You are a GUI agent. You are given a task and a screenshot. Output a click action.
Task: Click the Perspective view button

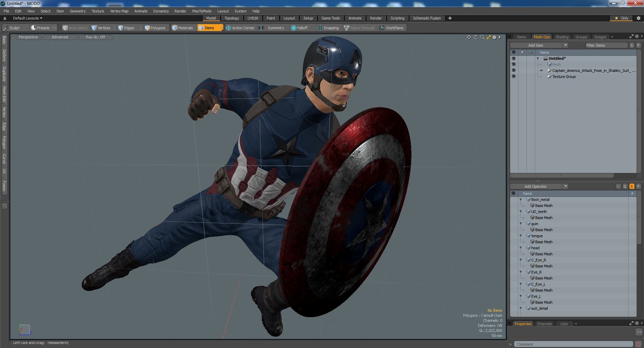[28, 37]
